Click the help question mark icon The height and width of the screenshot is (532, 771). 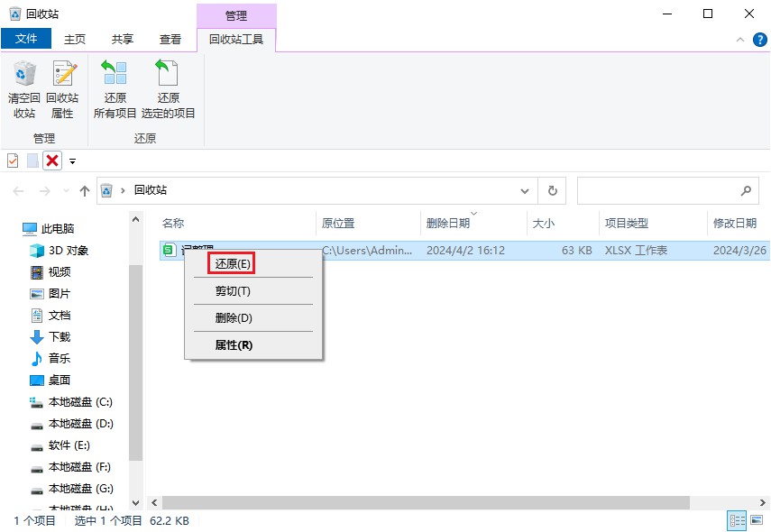click(x=758, y=40)
